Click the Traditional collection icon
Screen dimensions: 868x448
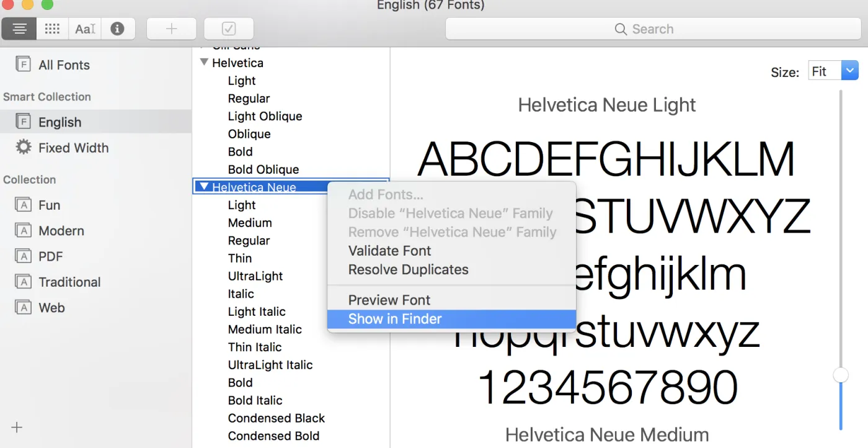pyautogui.click(x=23, y=282)
